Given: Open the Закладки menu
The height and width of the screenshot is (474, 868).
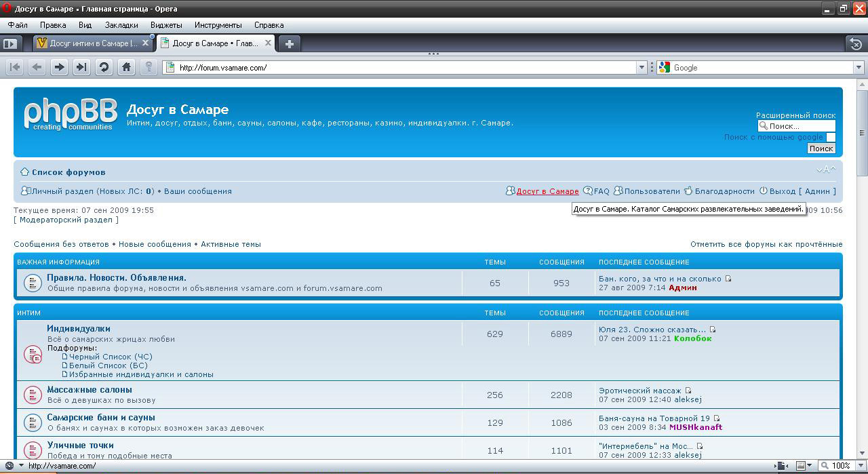Looking at the screenshot, I should pos(121,25).
